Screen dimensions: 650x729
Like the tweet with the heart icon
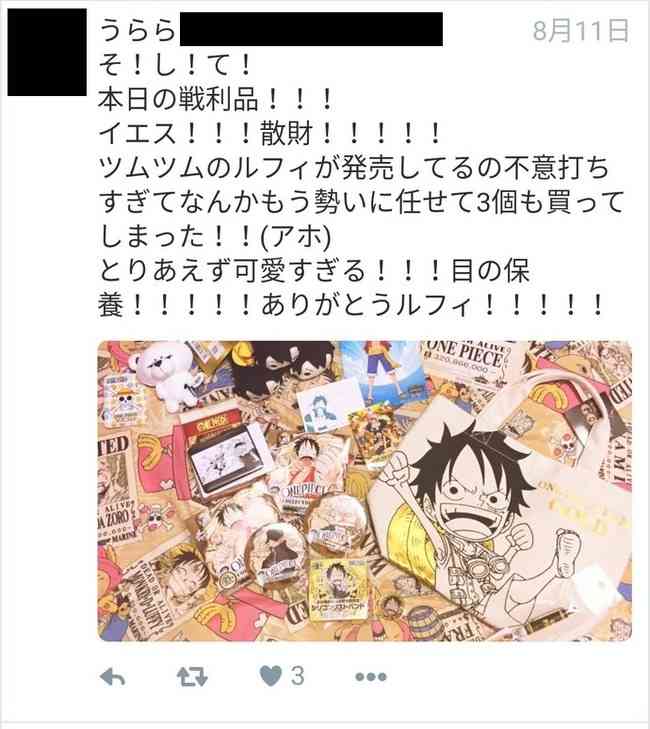pos(271,676)
